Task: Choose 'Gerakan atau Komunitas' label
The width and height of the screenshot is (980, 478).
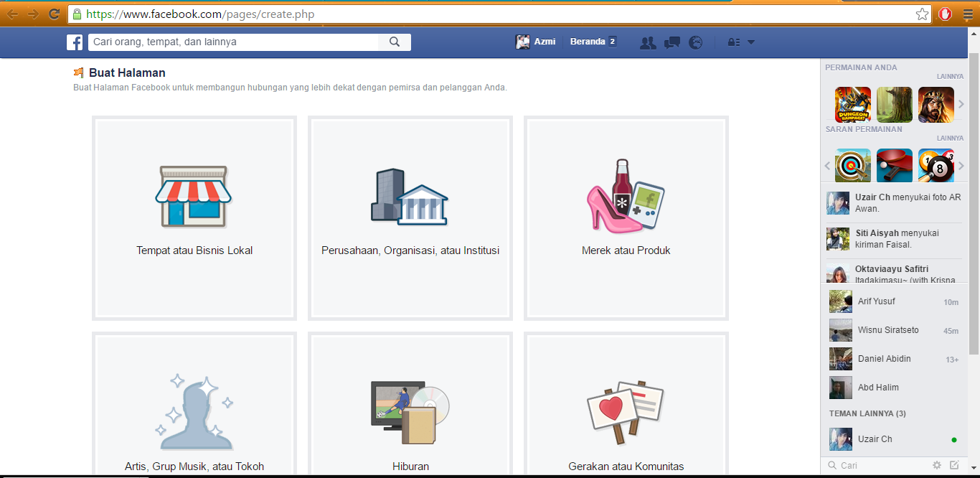Action: [x=626, y=467]
